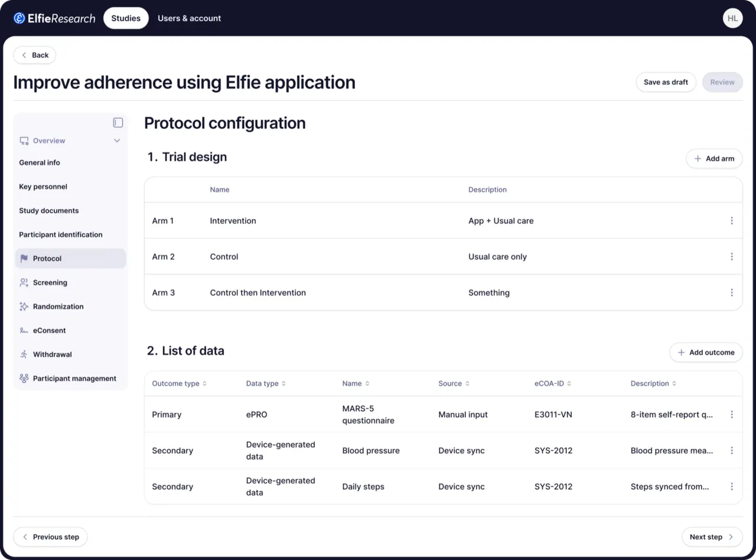The width and height of the screenshot is (756, 560).
Task: Click the Review button
Action: (722, 82)
